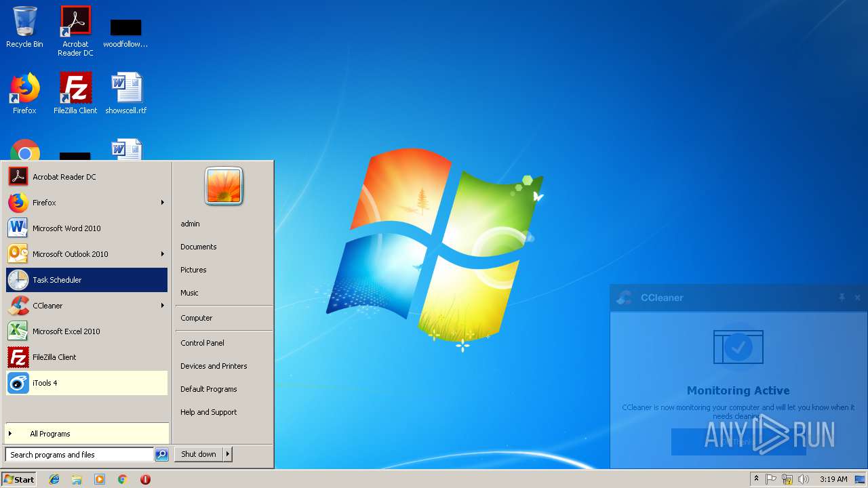Image resolution: width=868 pixels, height=488 pixels.
Task: Show hidden system tray icons
Action: (x=756, y=479)
